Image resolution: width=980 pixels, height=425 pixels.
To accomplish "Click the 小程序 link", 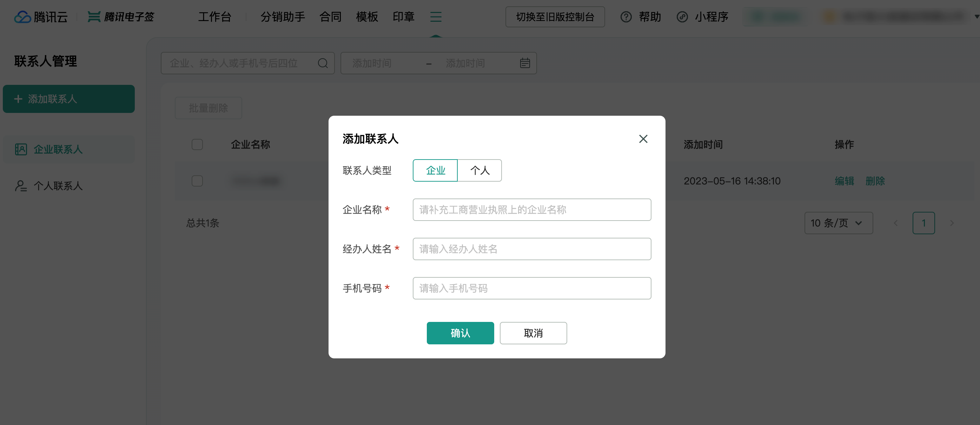I will [x=711, y=17].
